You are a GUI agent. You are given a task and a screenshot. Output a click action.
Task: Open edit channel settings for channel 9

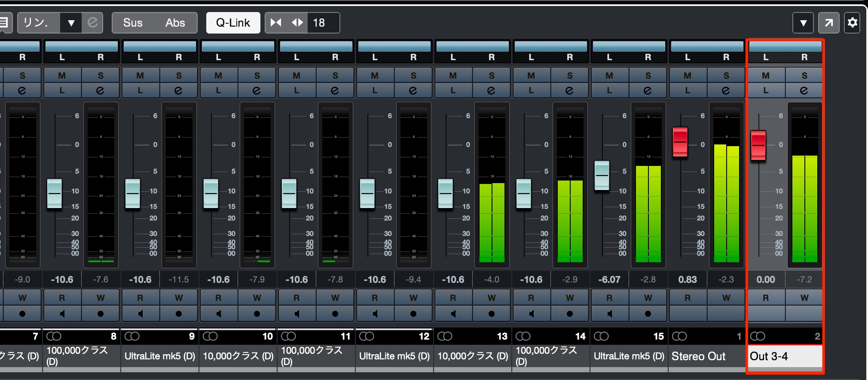coord(178,91)
